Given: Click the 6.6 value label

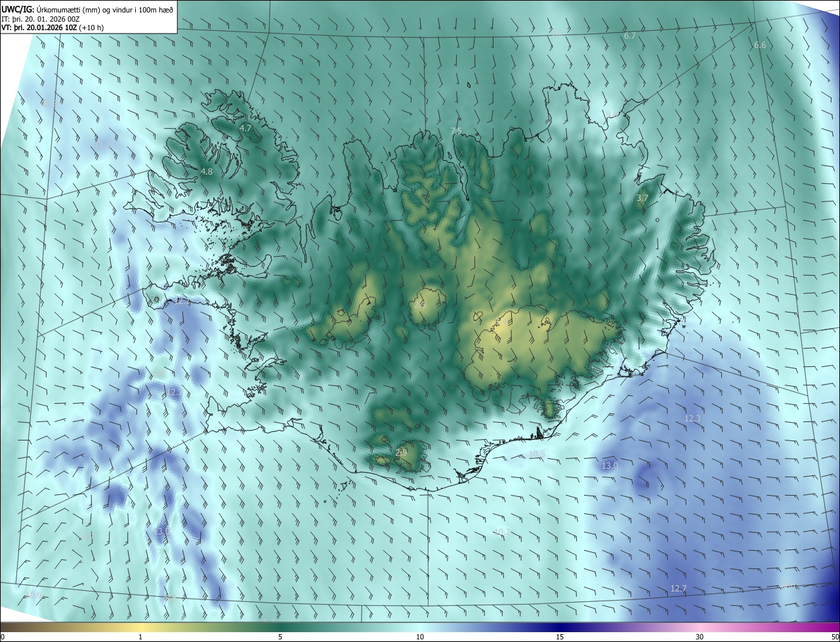Looking at the screenshot, I should pos(760,45).
